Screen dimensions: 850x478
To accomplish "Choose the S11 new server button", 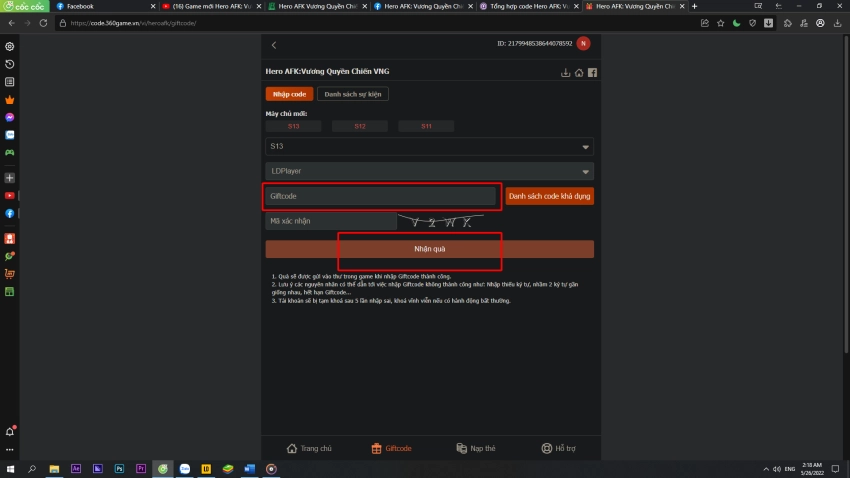I will 426,126.
